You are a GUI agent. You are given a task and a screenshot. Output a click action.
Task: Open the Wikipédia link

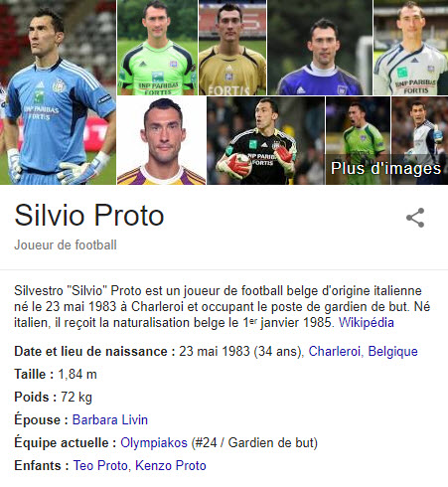click(367, 322)
